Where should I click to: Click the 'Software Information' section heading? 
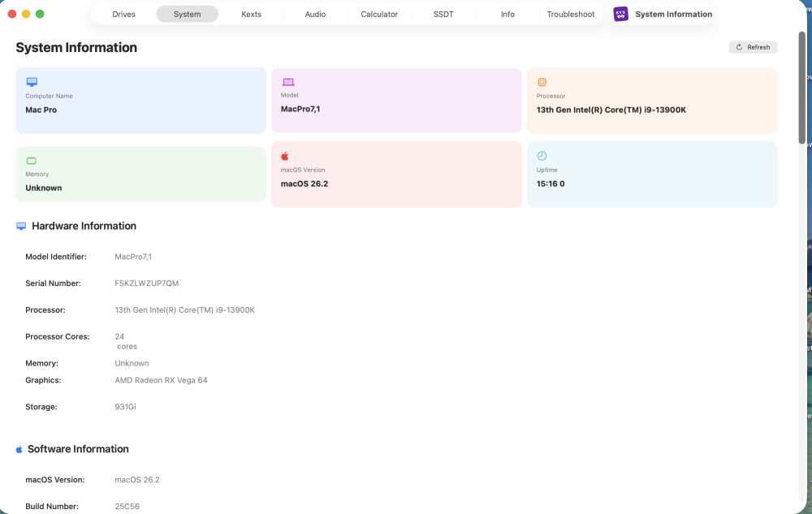(78, 449)
